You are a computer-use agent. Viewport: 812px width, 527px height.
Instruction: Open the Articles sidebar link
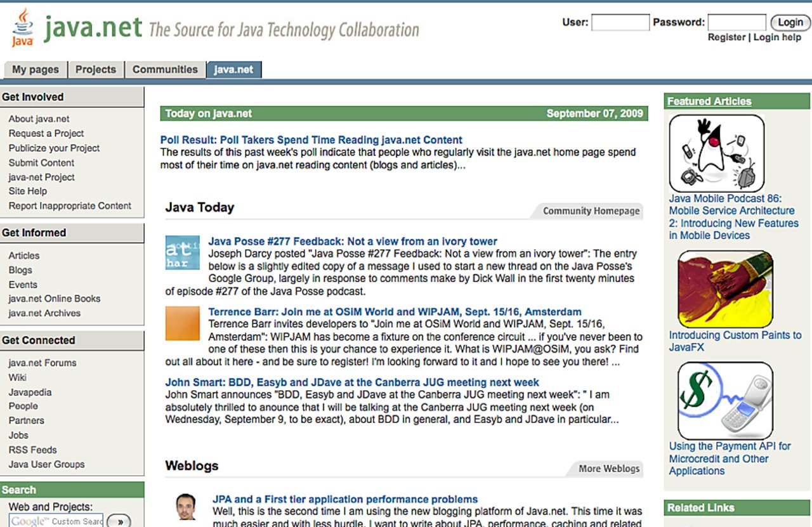point(23,256)
